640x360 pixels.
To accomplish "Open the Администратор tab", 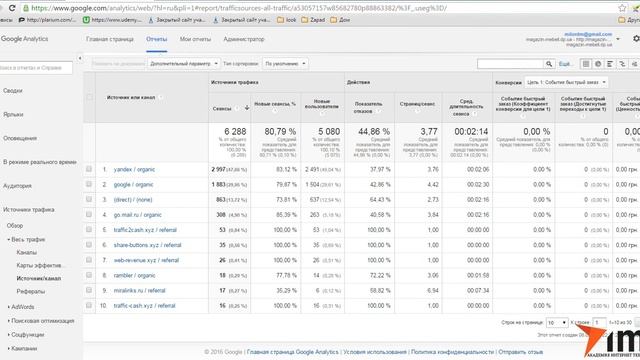I will [x=244, y=39].
